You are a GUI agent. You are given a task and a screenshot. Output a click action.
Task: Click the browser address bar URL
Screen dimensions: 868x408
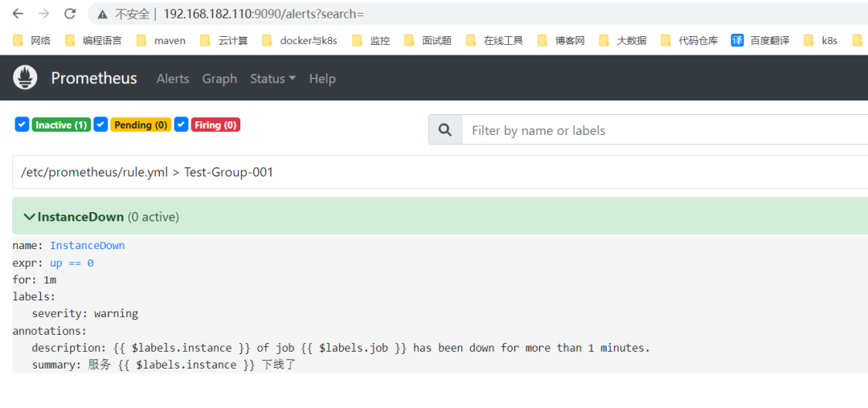264,14
